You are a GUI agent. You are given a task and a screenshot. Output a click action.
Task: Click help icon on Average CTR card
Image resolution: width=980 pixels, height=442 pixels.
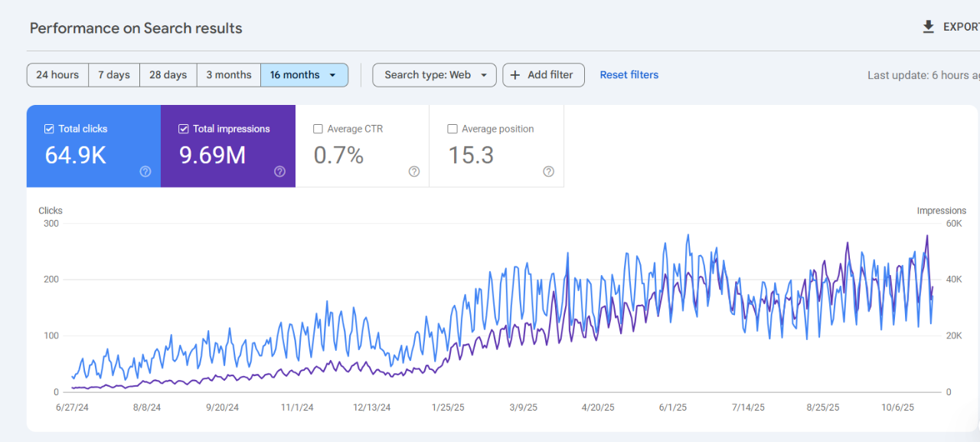(414, 172)
